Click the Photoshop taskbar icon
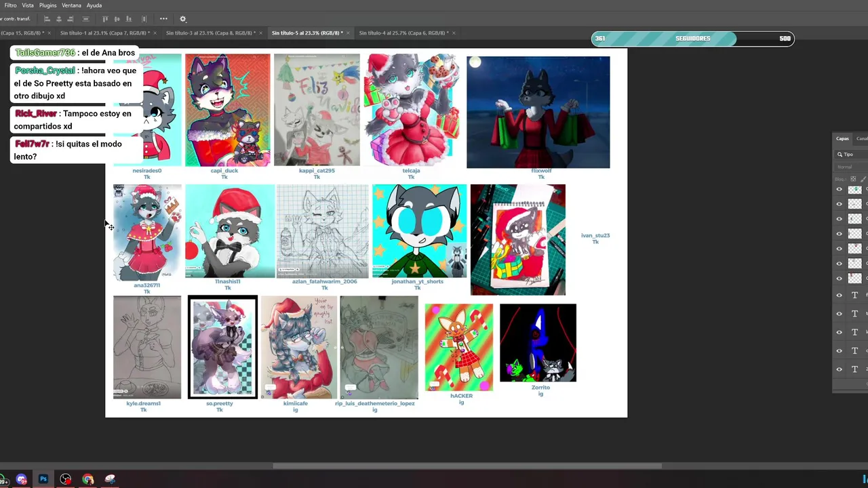The width and height of the screenshot is (868, 488). 43,479
